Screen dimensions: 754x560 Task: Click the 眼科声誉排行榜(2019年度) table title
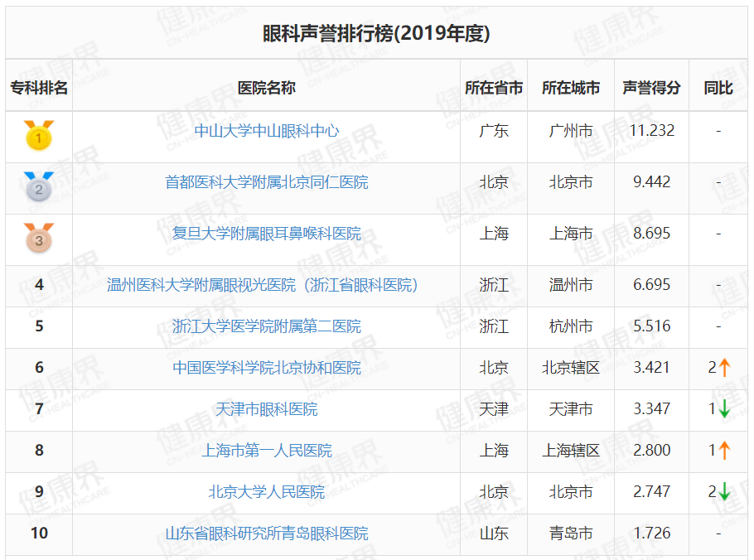[x=376, y=34]
